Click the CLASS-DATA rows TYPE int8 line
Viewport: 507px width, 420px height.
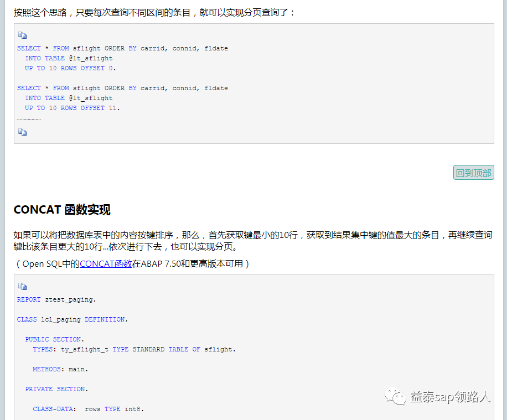point(88,409)
